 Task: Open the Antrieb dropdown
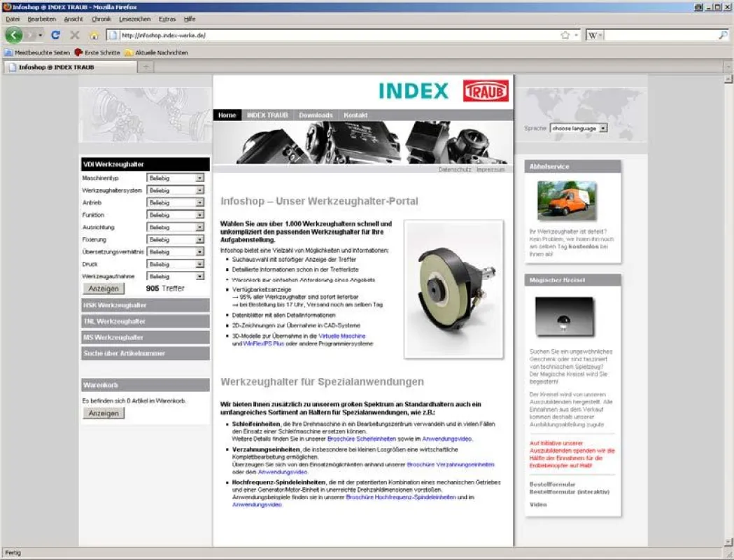(176, 203)
